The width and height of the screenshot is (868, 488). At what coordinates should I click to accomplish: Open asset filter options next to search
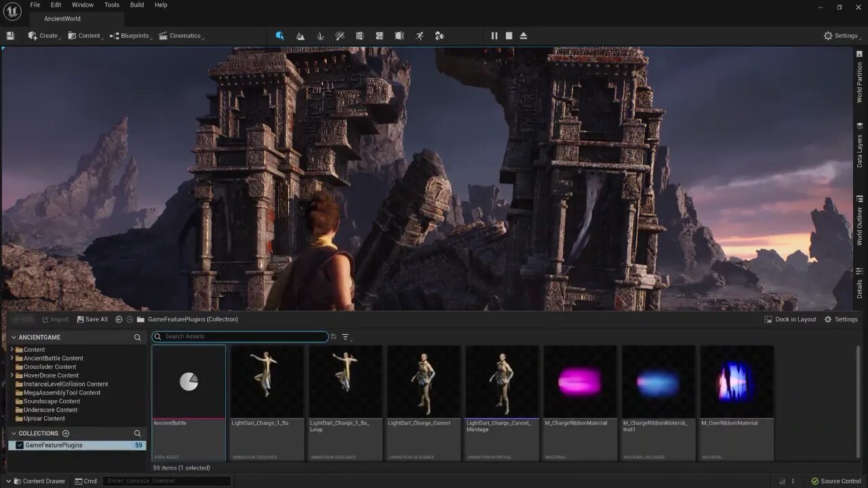click(x=346, y=337)
